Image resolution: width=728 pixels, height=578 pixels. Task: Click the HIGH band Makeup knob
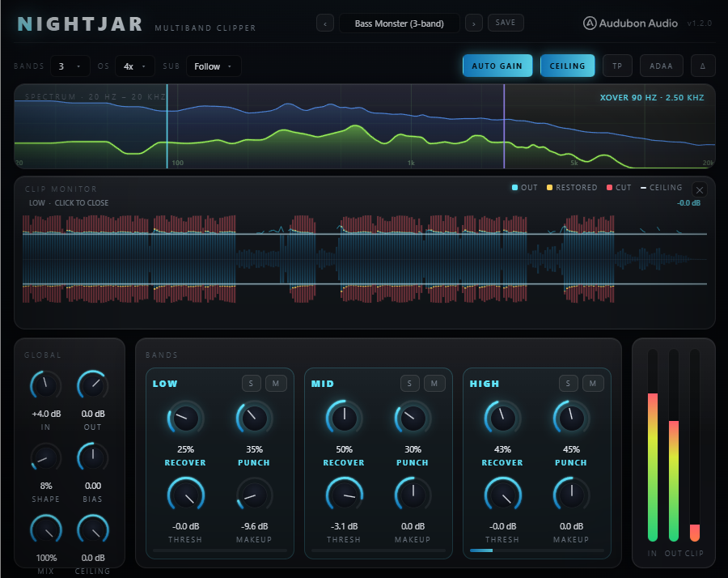[571, 495]
